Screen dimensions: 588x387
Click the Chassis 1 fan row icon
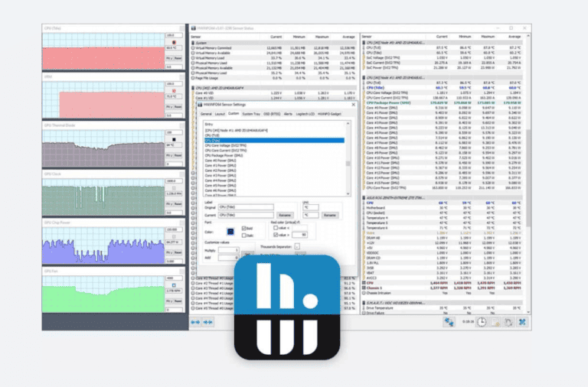click(x=364, y=288)
